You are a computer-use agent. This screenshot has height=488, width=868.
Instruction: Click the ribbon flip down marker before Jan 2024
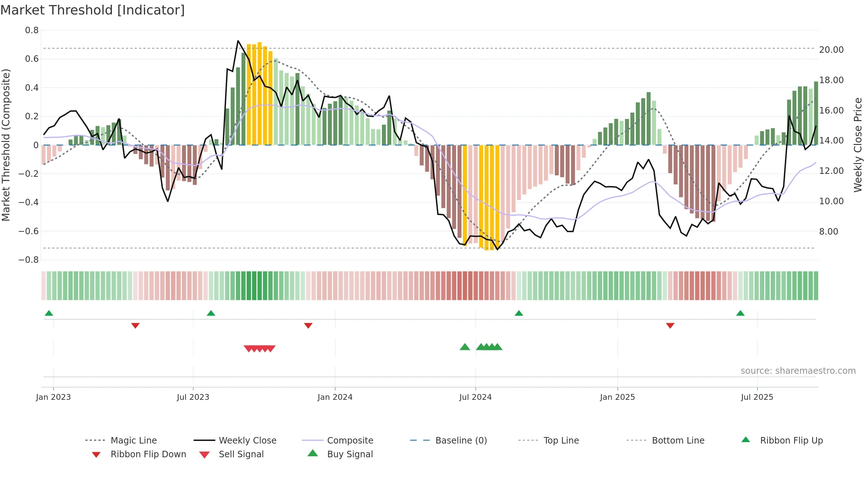point(308,326)
